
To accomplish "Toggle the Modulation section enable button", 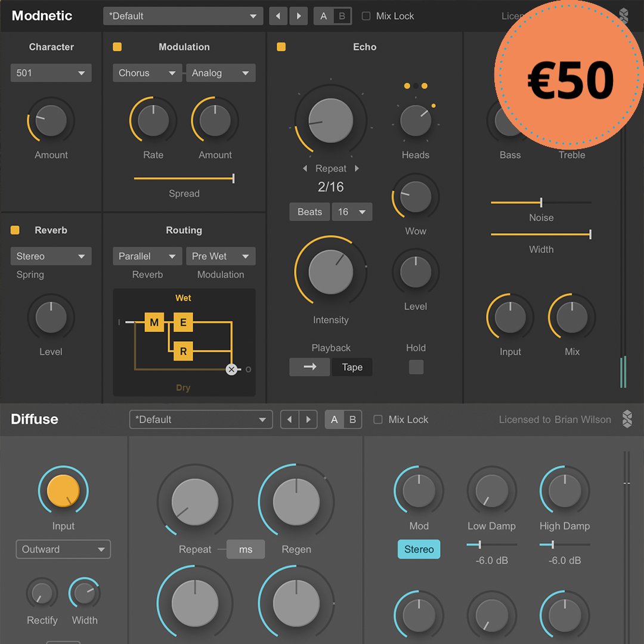I will (117, 47).
